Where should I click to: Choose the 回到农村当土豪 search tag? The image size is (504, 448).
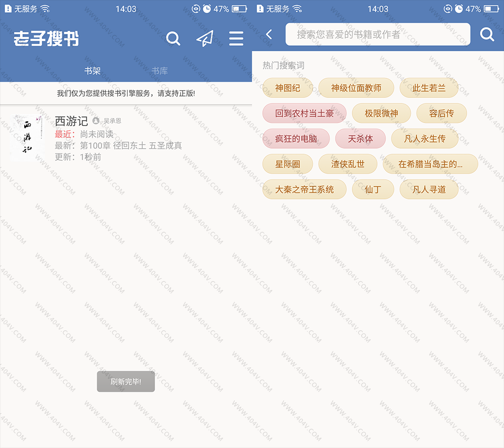click(x=304, y=113)
